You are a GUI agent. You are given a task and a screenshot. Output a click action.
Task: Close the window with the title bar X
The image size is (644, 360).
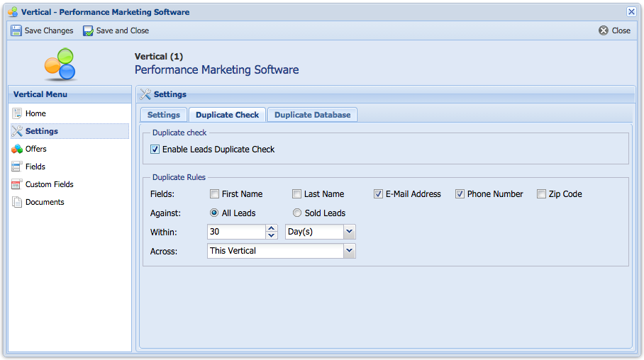(631, 12)
